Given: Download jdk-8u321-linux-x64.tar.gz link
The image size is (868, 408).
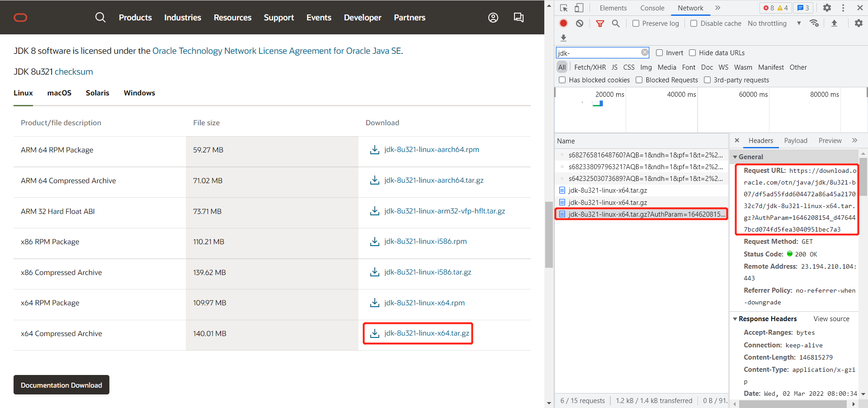Looking at the screenshot, I should point(427,333).
